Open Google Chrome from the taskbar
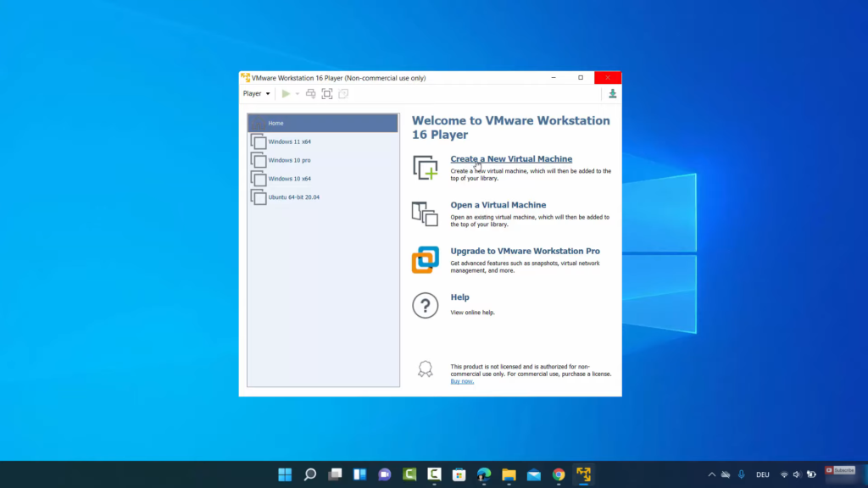 [x=559, y=474]
